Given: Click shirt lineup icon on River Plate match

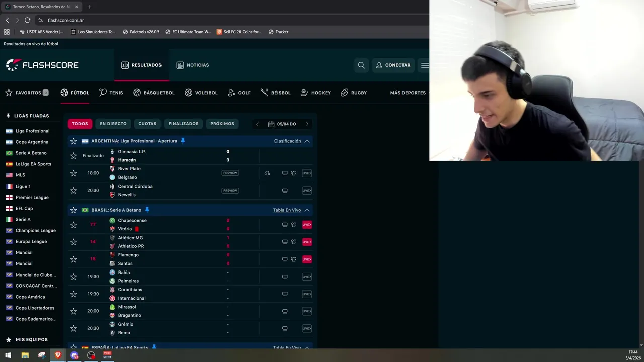Looking at the screenshot, I should click(294, 173).
